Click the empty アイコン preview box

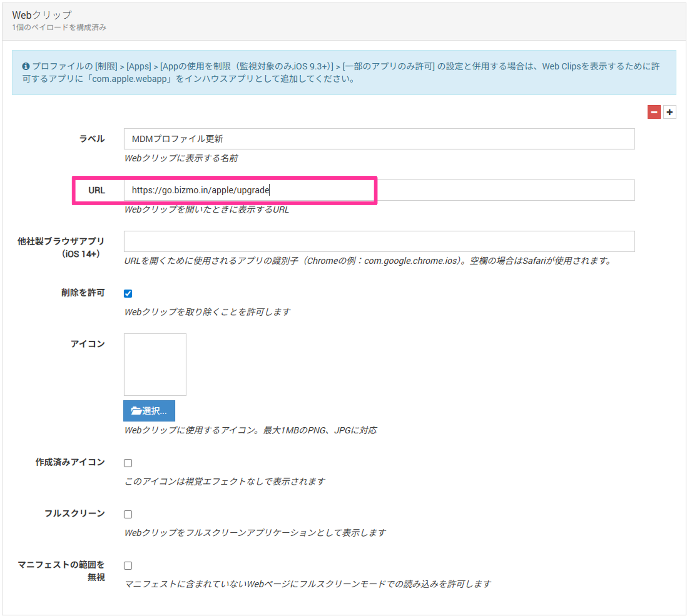155,365
